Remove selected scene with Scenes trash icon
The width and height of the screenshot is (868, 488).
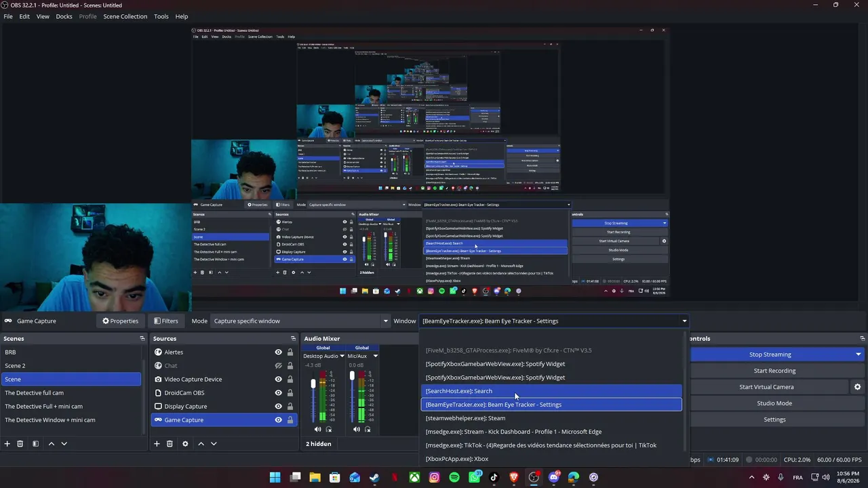[20, 444]
